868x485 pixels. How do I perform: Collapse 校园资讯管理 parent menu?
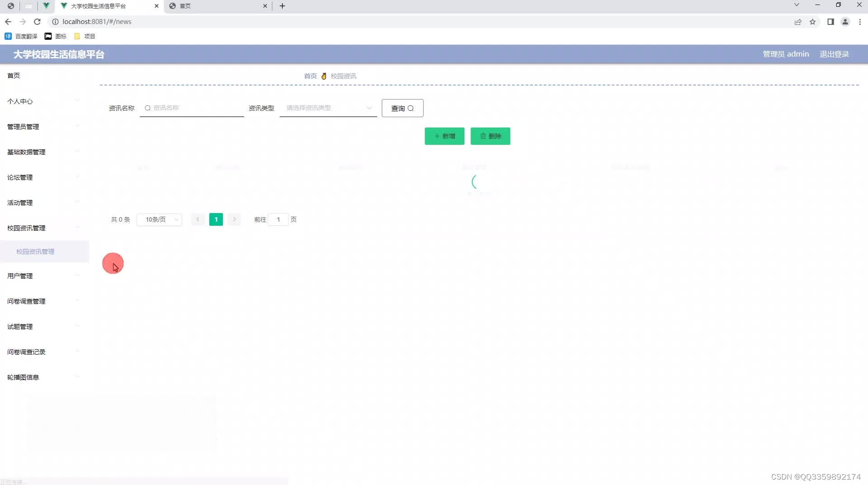(44, 228)
